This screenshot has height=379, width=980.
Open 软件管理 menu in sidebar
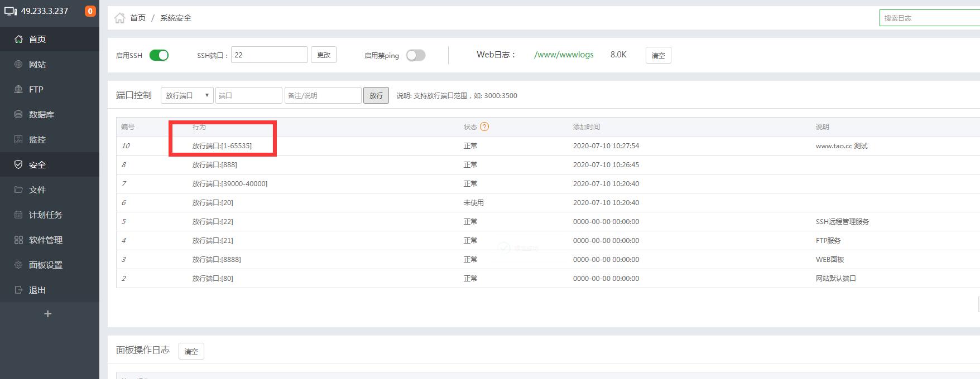(x=45, y=240)
